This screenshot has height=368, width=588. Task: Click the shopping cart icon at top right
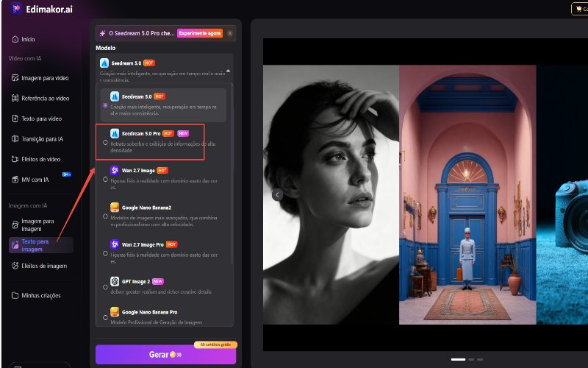(x=579, y=9)
